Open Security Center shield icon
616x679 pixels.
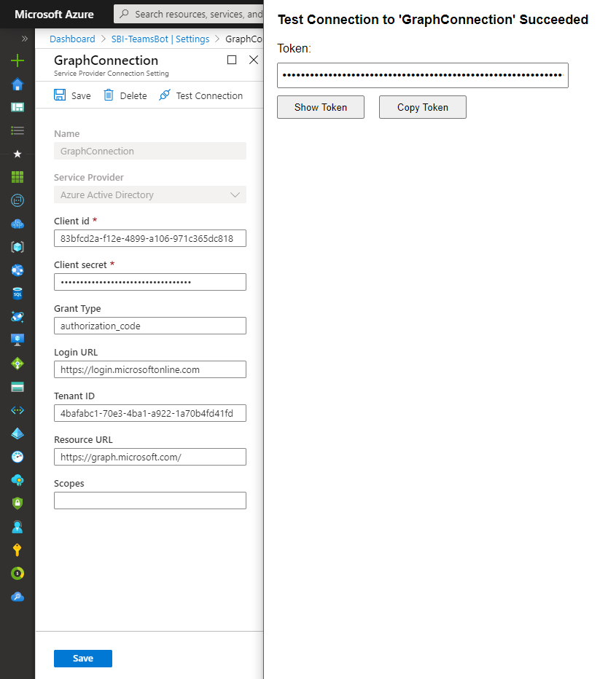(x=17, y=503)
